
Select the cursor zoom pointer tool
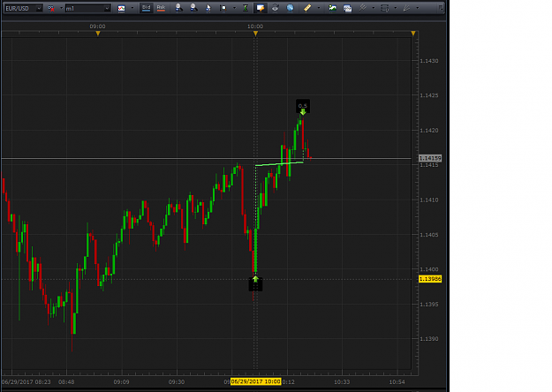coord(208,8)
